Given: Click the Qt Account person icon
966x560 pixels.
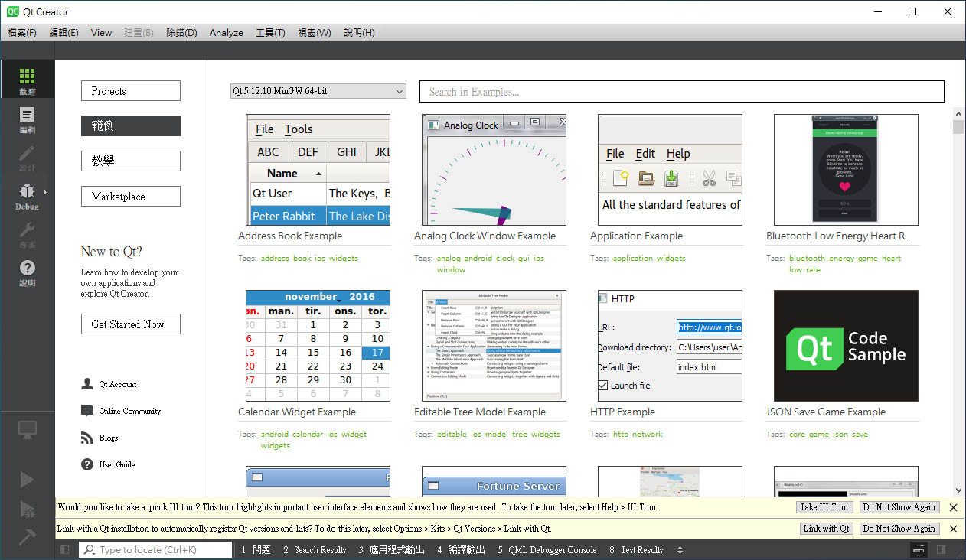Looking at the screenshot, I should [x=87, y=384].
